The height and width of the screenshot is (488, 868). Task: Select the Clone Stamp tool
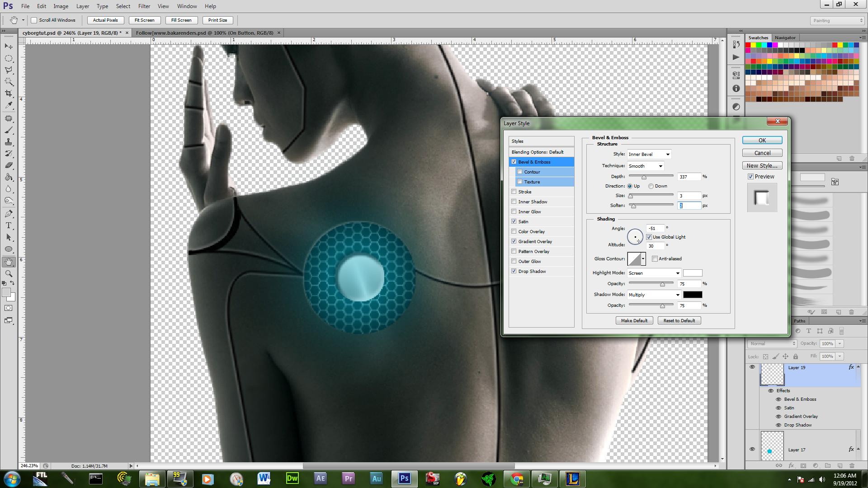click(x=9, y=142)
